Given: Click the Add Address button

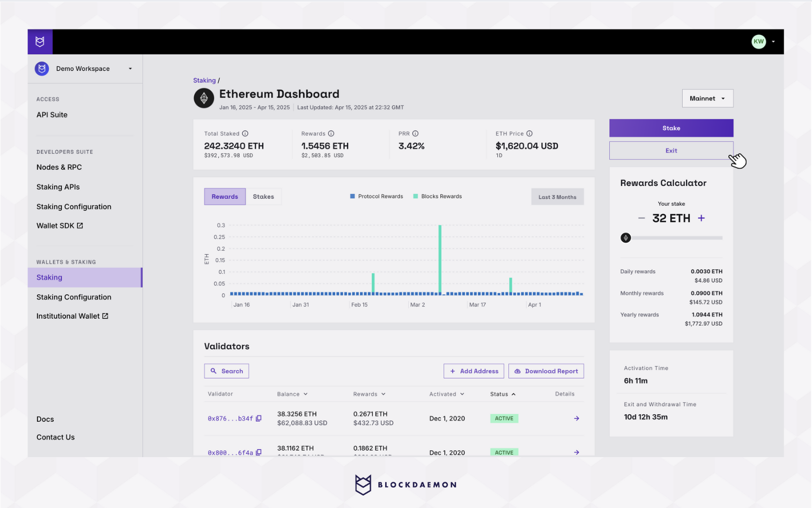Looking at the screenshot, I should 474,371.
